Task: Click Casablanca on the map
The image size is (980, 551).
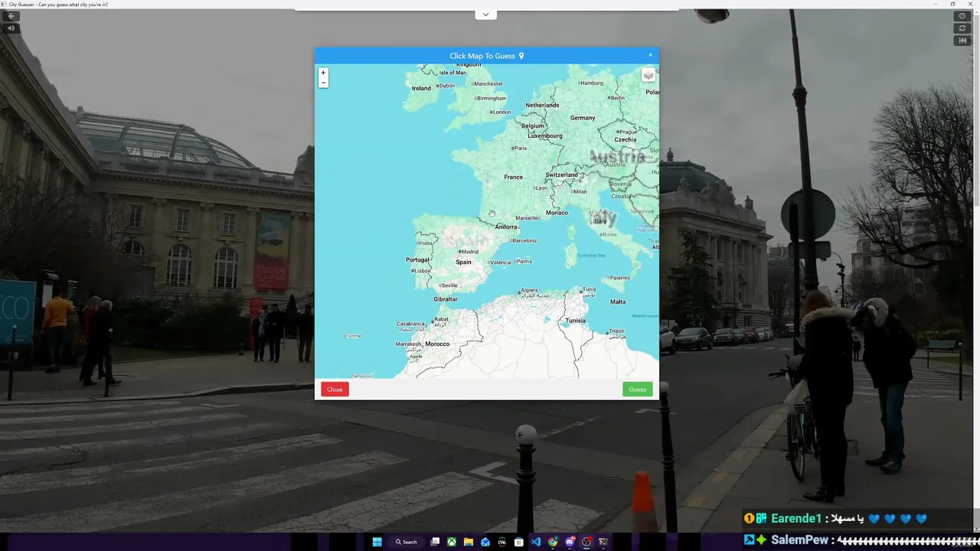Action: 410,324
